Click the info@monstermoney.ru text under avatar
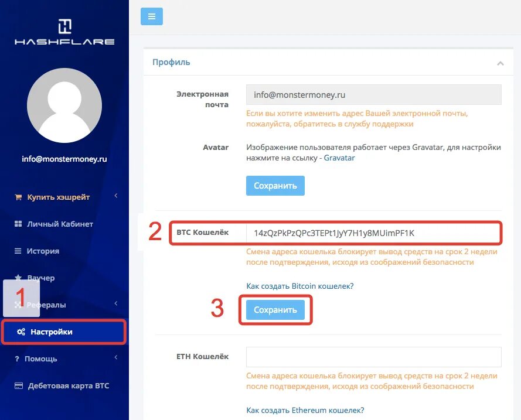The image size is (521, 420). point(64,159)
